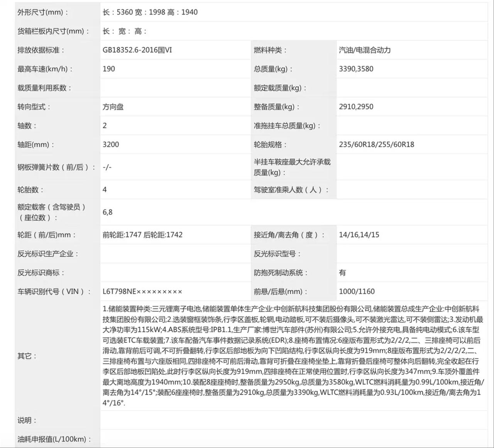
Task: Select the gross mass value 3390,3580
Action: (356, 69)
